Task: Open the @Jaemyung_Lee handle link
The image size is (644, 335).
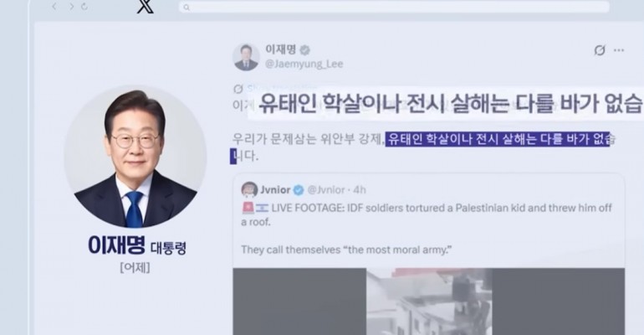Action: coord(304,64)
